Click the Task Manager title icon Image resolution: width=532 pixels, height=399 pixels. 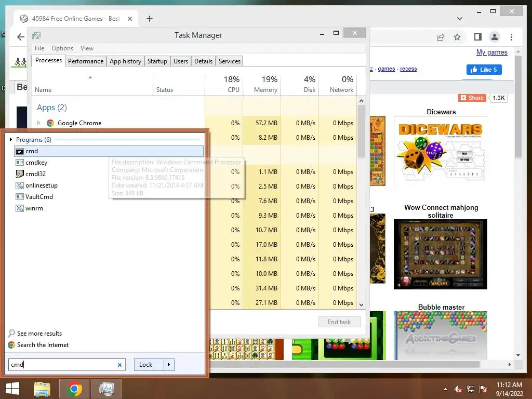(36, 35)
